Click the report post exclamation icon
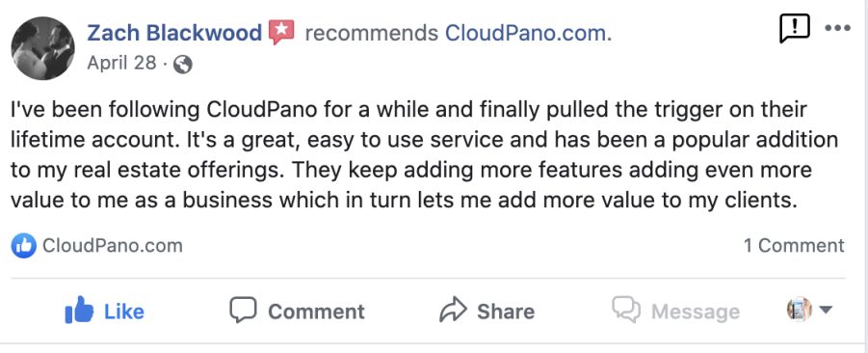 pos(795,29)
